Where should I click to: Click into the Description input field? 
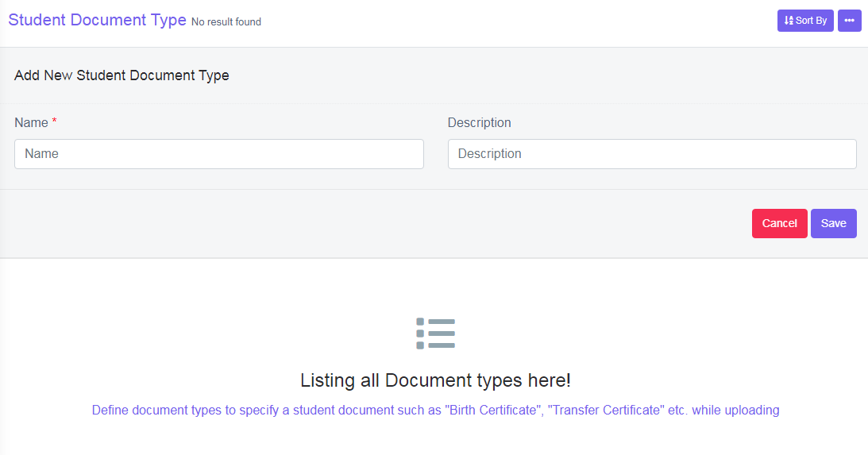(651, 154)
